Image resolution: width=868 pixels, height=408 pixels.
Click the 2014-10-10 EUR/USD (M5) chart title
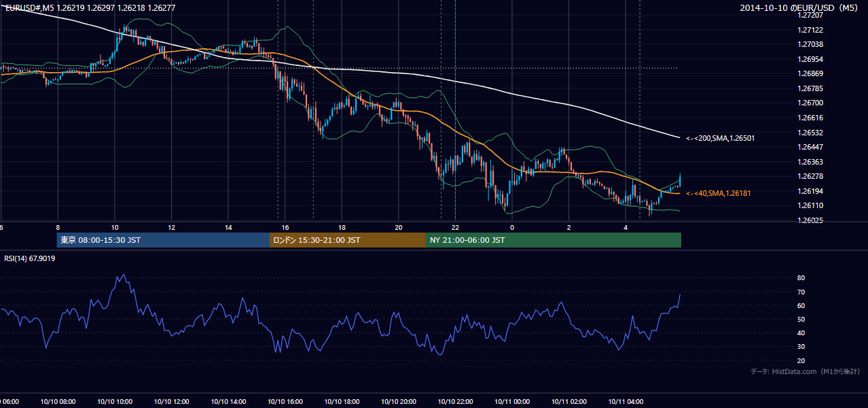pos(799,7)
